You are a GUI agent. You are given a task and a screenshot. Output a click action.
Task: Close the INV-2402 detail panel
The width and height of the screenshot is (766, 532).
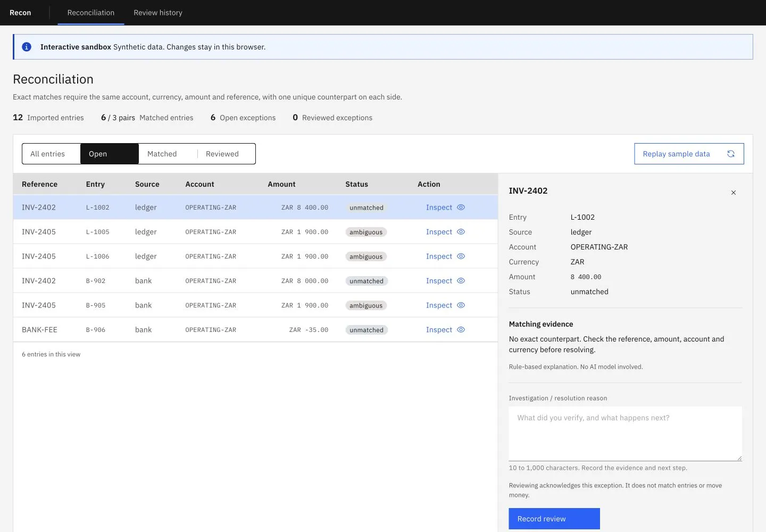[x=734, y=193]
